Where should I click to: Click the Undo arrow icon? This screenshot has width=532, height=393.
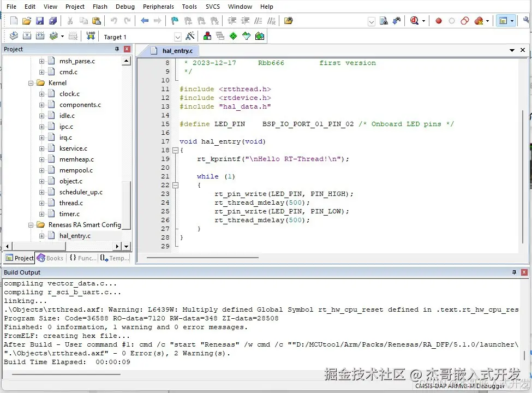(113, 21)
